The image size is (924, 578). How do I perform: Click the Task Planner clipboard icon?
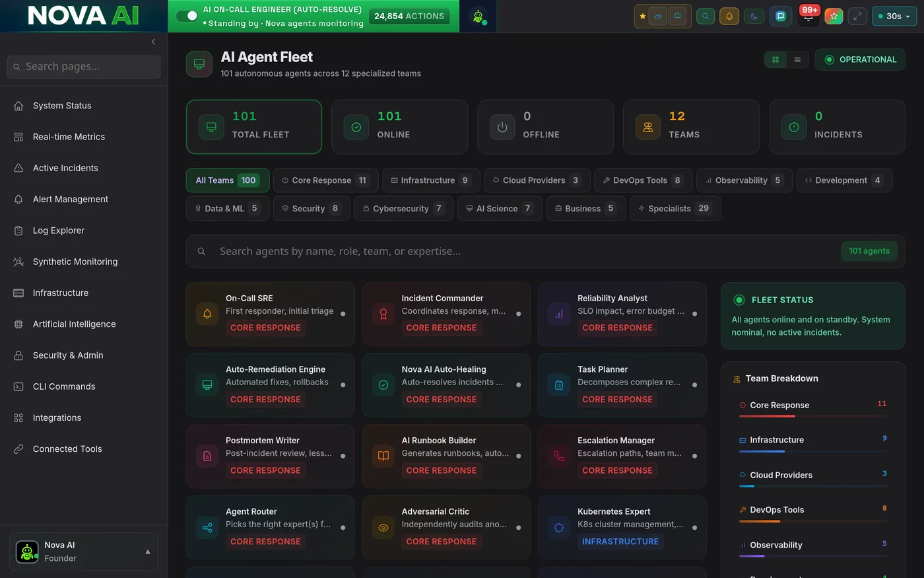559,385
